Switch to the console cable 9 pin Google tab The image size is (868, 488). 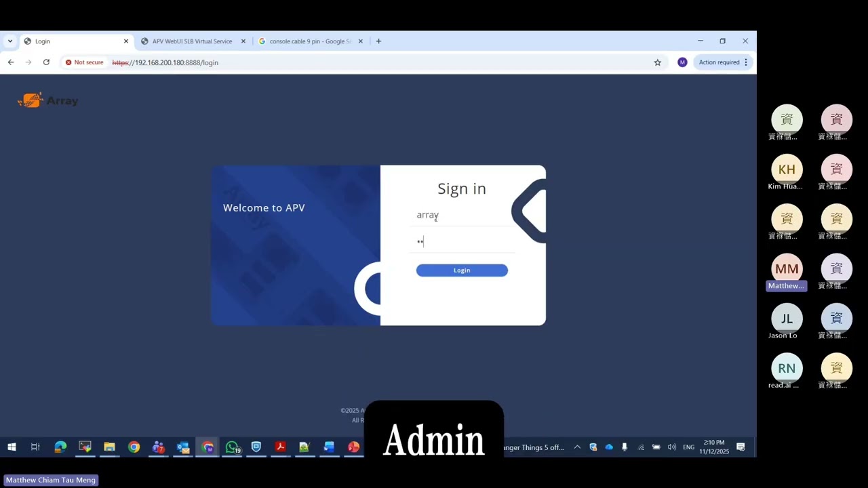[310, 41]
